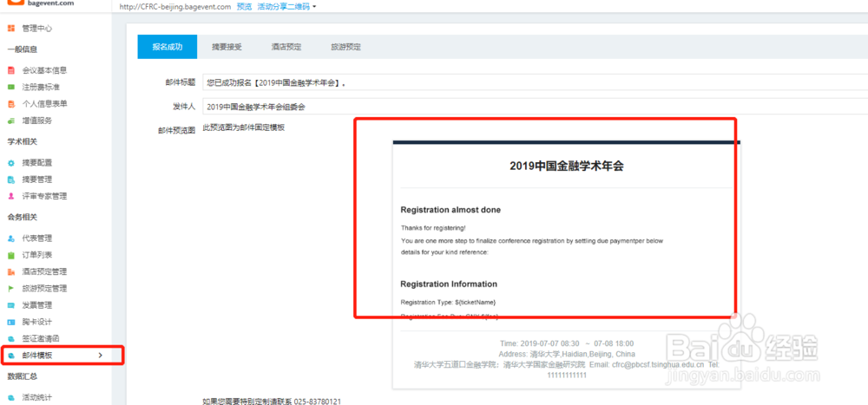Screen dimensions: 868x405
Task: Click the CFRC-beijing.bagevent.com URL
Action: click(x=175, y=7)
